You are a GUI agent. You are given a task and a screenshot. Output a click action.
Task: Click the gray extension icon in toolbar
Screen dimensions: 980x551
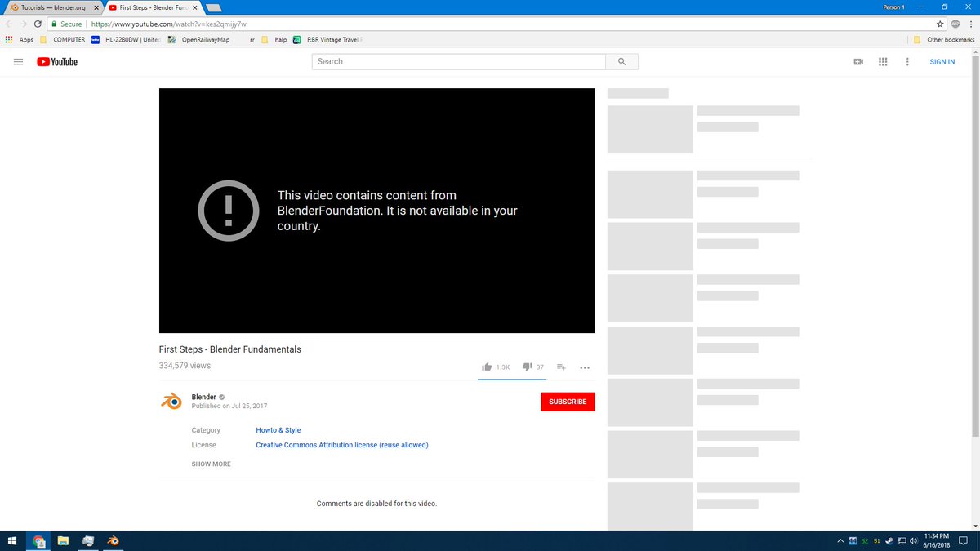955,24
